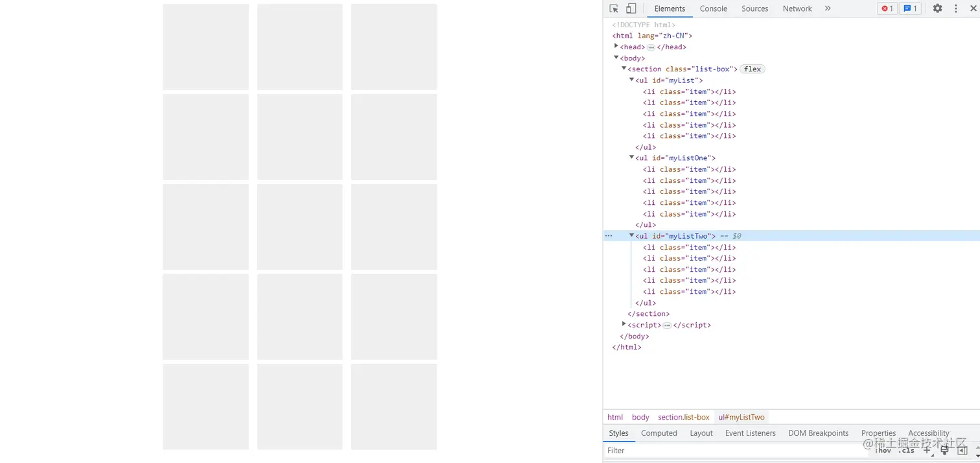Open the rendering emulation brush icon in Styles
The width and height of the screenshot is (980, 463).
[x=945, y=450]
